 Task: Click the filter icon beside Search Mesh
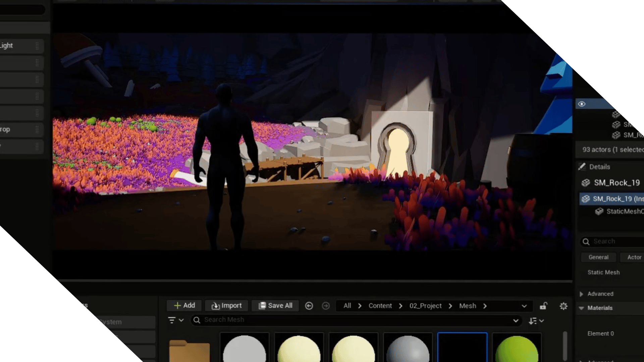(x=172, y=320)
